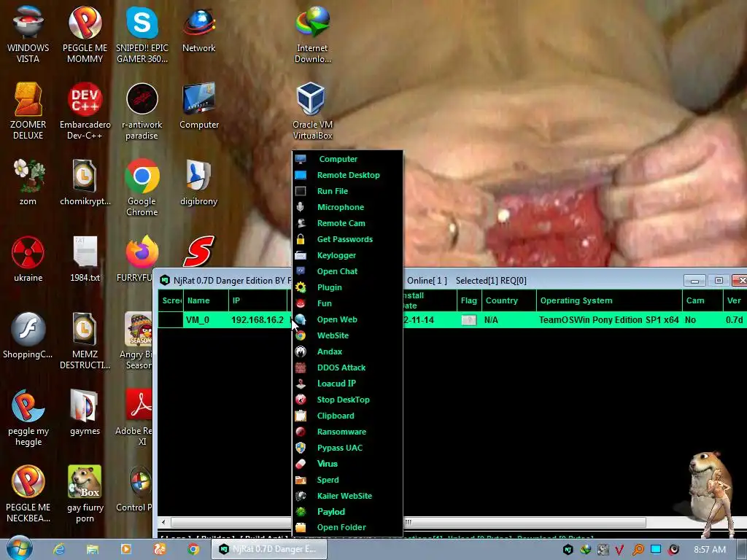747x560 pixels.
Task: Select Remote Cam in the context menu
Action: pos(348,223)
